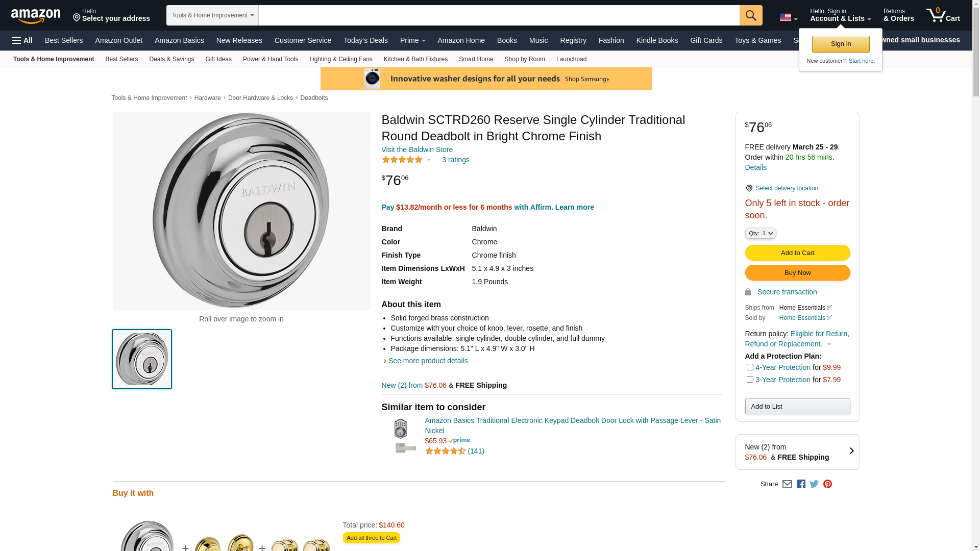Share product on Twitter
This screenshot has height=551, width=980.
[x=814, y=484]
